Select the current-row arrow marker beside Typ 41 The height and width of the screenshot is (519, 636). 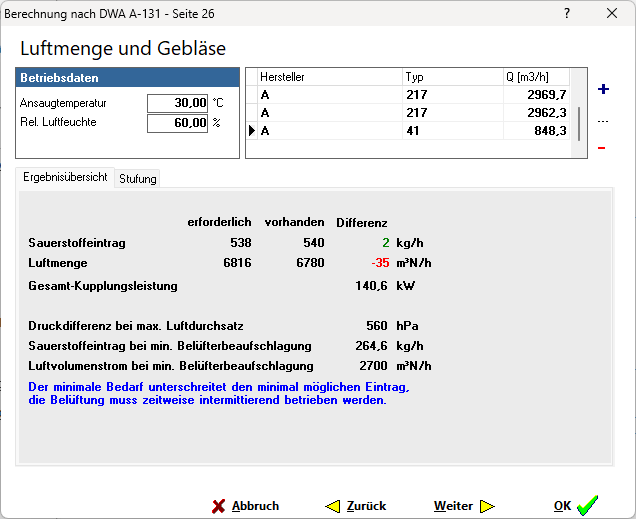pos(252,131)
